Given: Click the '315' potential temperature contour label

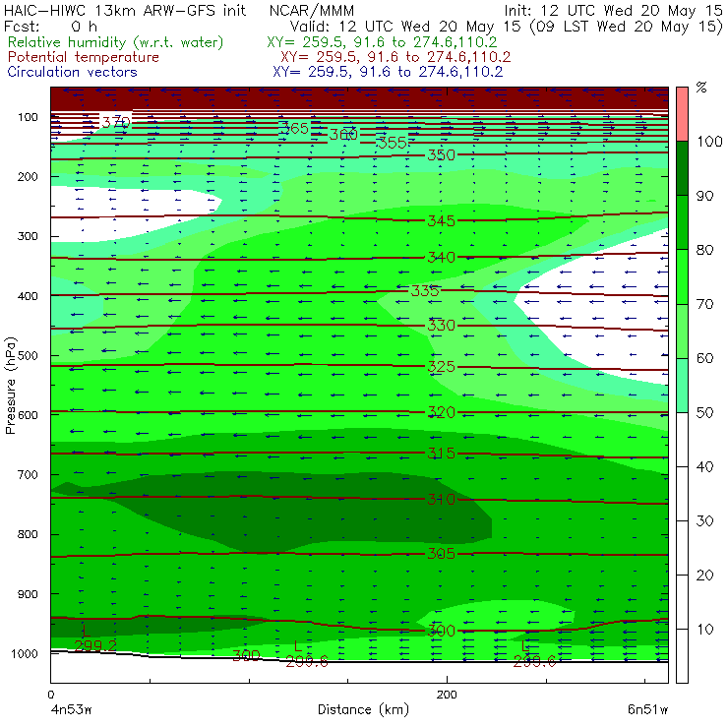Looking at the screenshot, I should point(441,454).
